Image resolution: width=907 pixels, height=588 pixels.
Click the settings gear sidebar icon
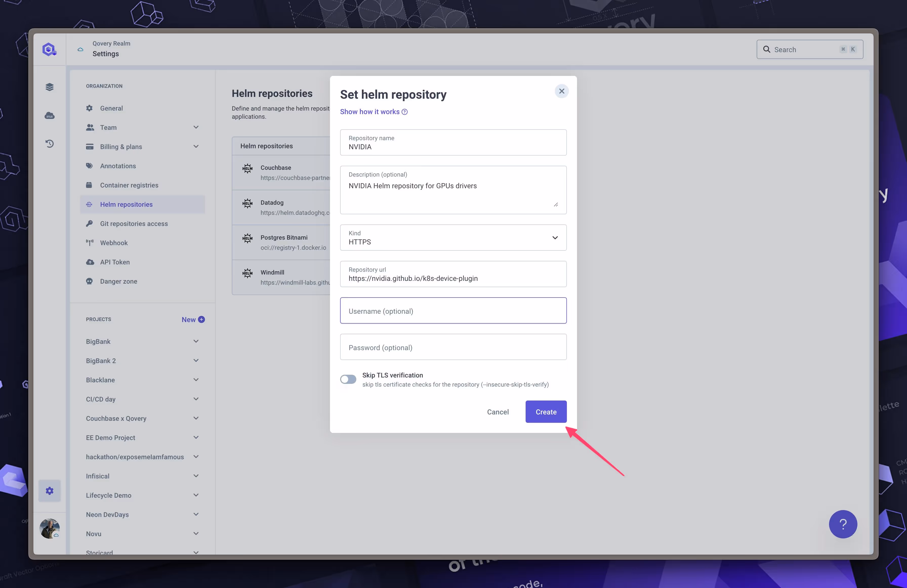pos(50,490)
